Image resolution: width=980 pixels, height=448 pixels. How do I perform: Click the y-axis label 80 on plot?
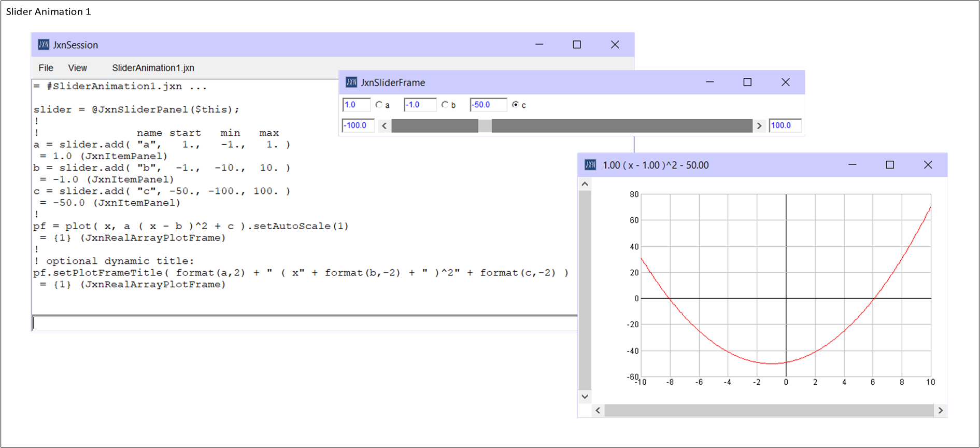coord(634,194)
